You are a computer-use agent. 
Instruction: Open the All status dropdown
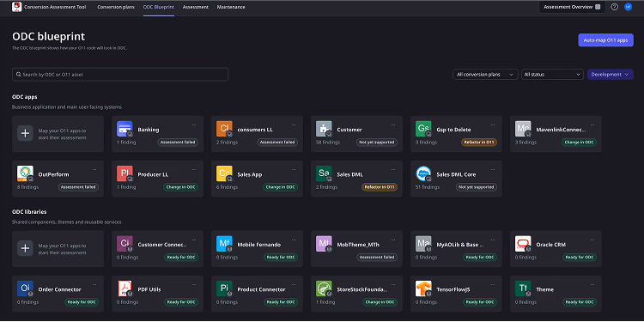pyautogui.click(x=552, y=75)
